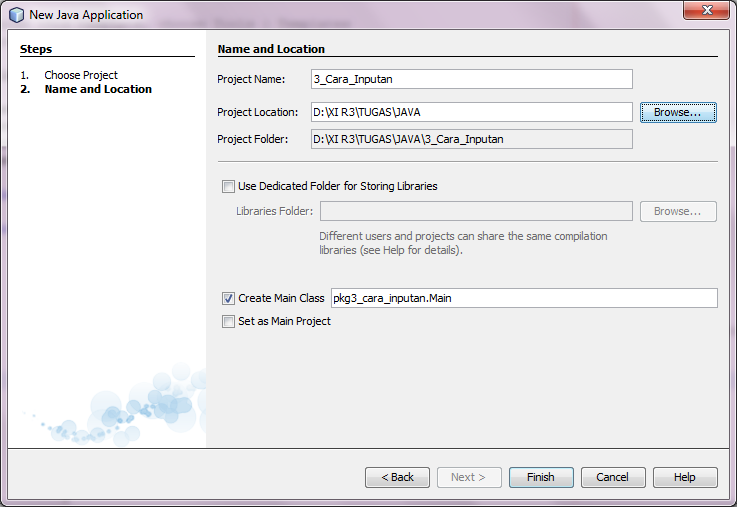The width and height of the screenshot is (737, 507).
Task: Check Set as Main Project
Action: click(x=228, y=321)
